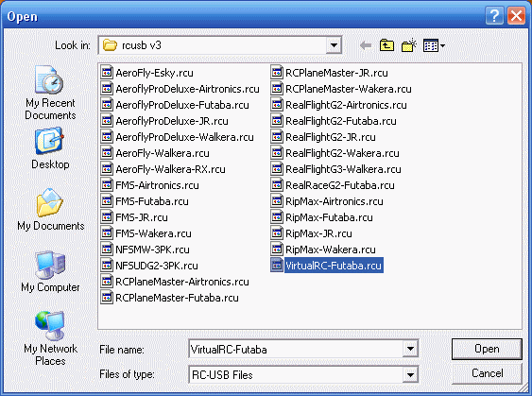The width and height of the screenshot is (532, 396).
Task: Open the View Menu icon
Action: pyautogui.click(x=434, y=45)
